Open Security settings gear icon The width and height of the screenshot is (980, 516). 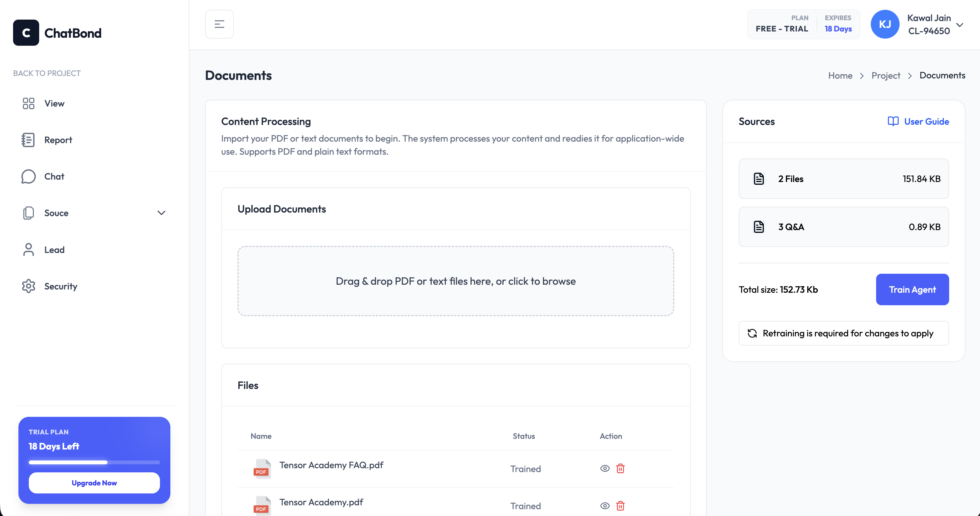(28, 286)
